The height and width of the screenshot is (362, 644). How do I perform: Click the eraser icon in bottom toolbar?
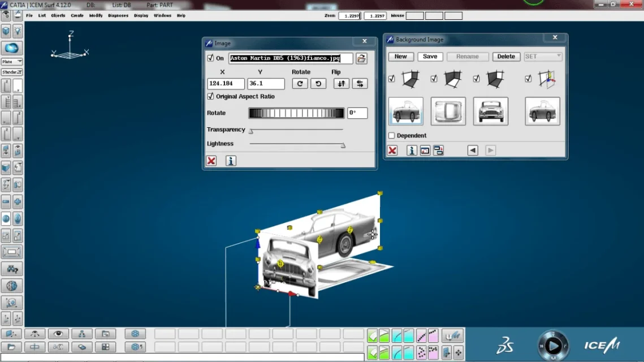point(82,347)
